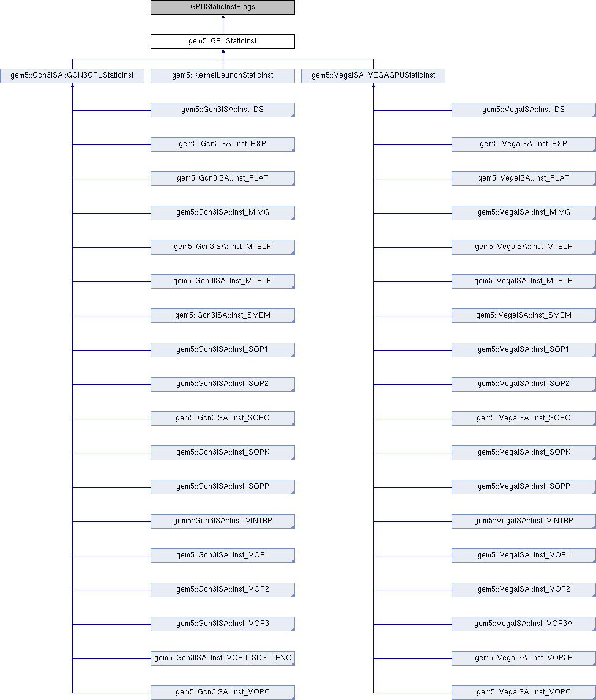Open gem5::VegaISA::Inst_EXP class node
Image resolution: width=596 pixels, height=700 pixels.
[x=523, y=144]
